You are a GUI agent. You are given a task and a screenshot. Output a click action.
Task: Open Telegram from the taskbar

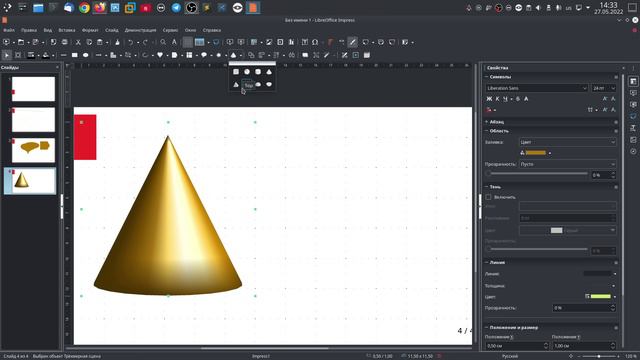176,7
